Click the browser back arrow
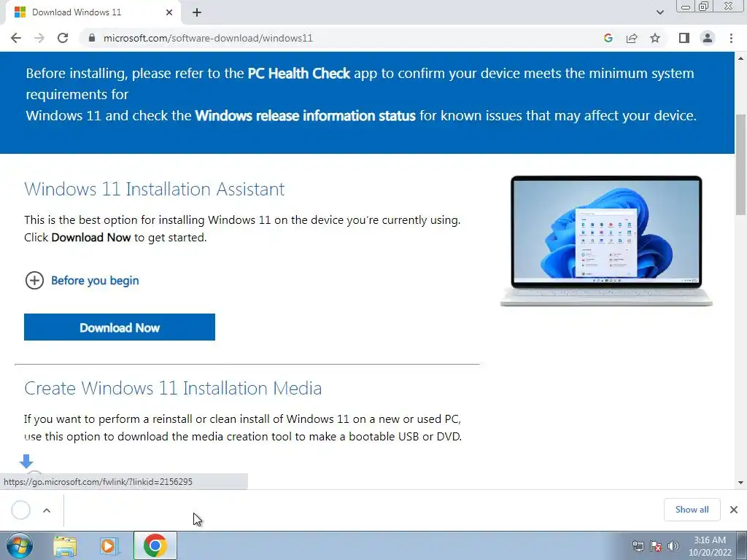 (x=16, y=38)
